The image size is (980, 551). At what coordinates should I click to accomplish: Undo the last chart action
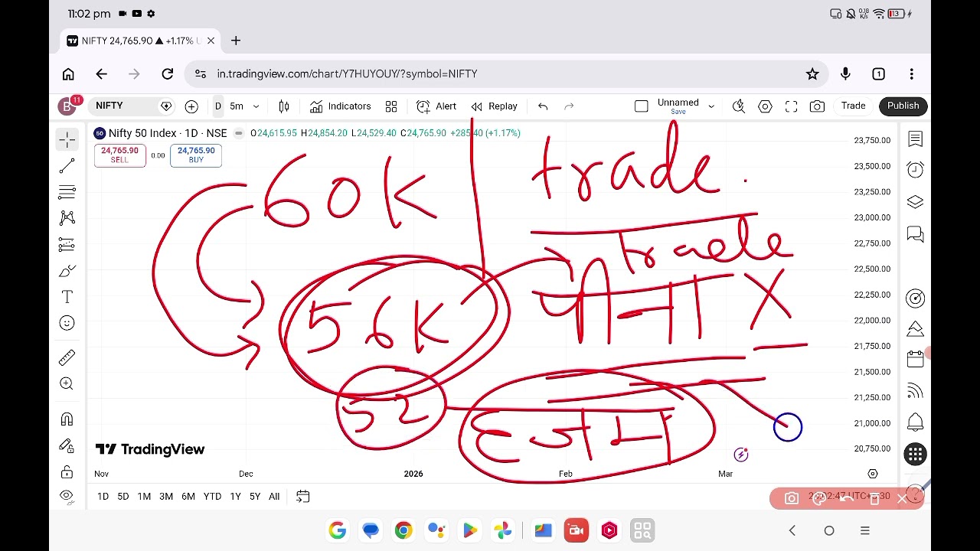543,106
